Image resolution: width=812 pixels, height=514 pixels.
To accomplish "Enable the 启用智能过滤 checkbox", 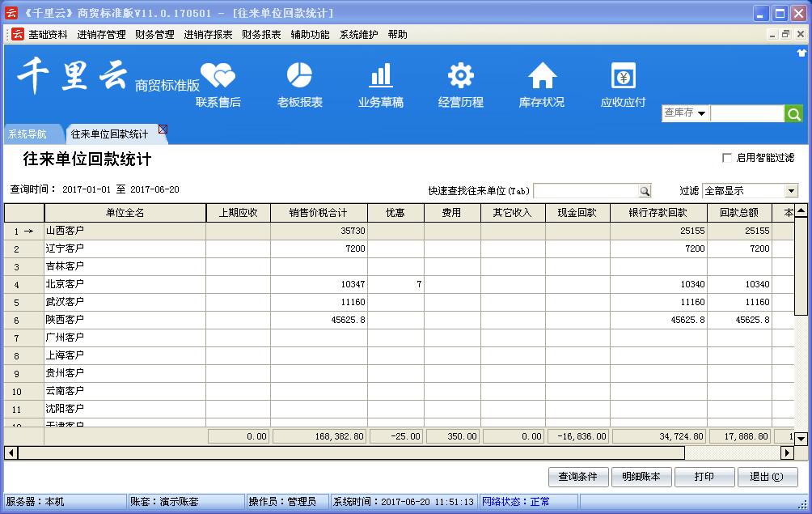I will coord(727,158).
